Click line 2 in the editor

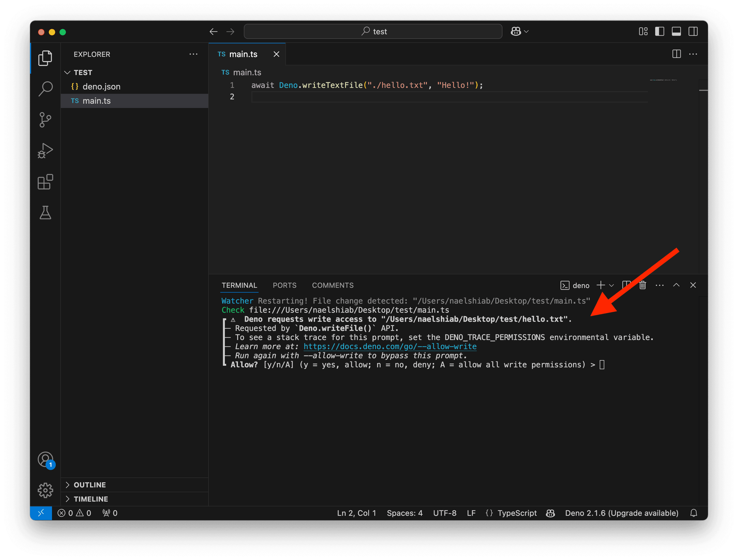(x=449, y=97)
